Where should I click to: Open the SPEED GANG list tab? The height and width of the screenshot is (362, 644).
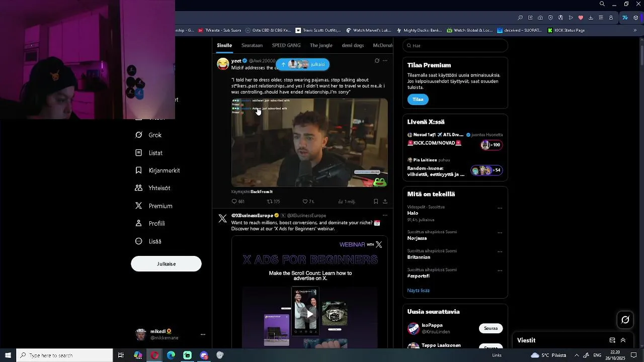coord(286,45)
